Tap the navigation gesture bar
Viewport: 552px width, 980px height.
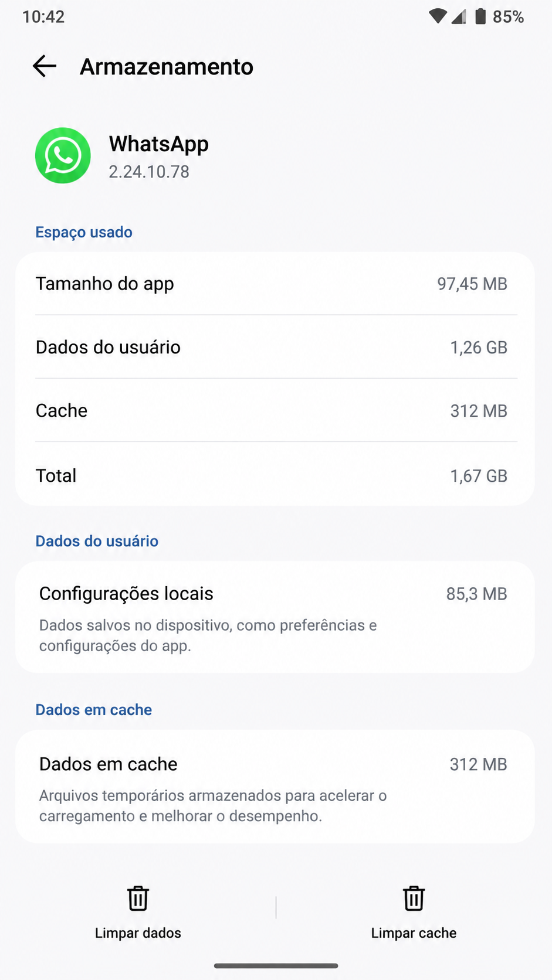(x=276, y=965)
